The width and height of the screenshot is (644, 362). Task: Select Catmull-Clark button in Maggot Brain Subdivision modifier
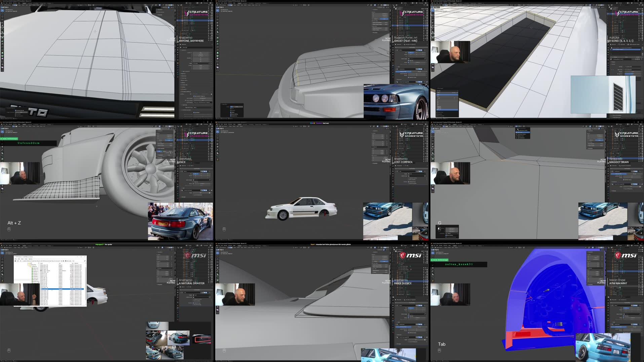[618, 174]
